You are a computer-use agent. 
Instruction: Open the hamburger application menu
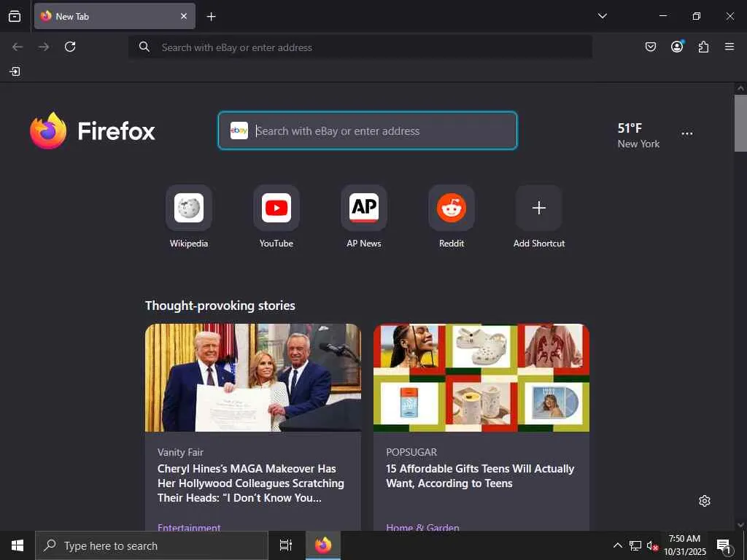729,47
